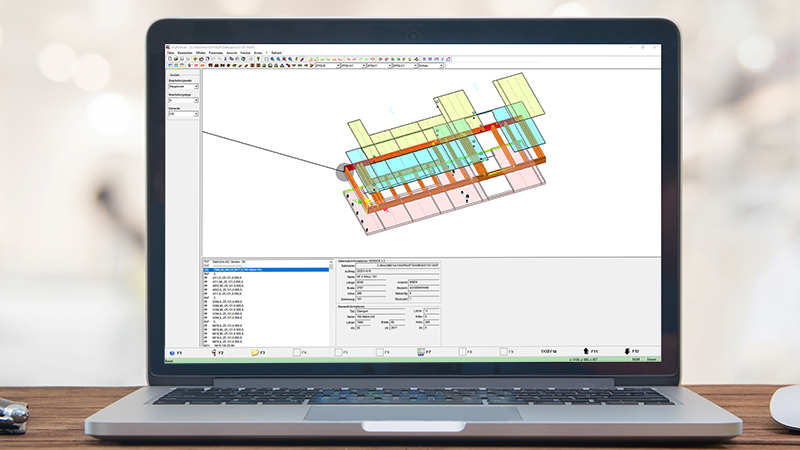Click the first icon in the top toolbar
The image size is (800, 450).
(169, 59)
